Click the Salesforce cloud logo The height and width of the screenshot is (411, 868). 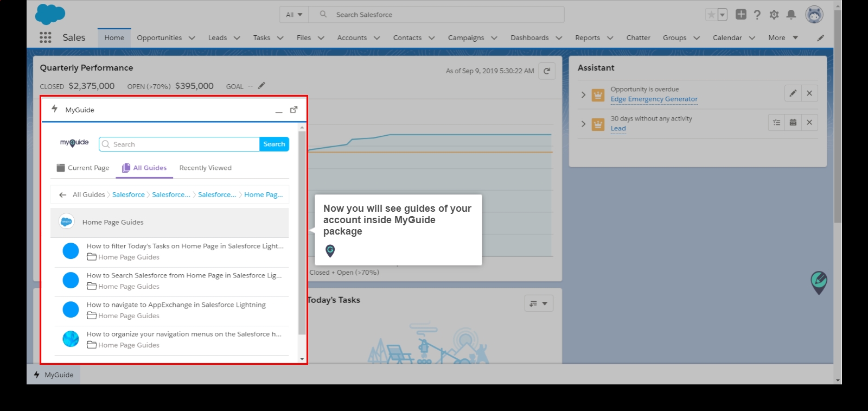pyautogui.click(x=50, y=14)
